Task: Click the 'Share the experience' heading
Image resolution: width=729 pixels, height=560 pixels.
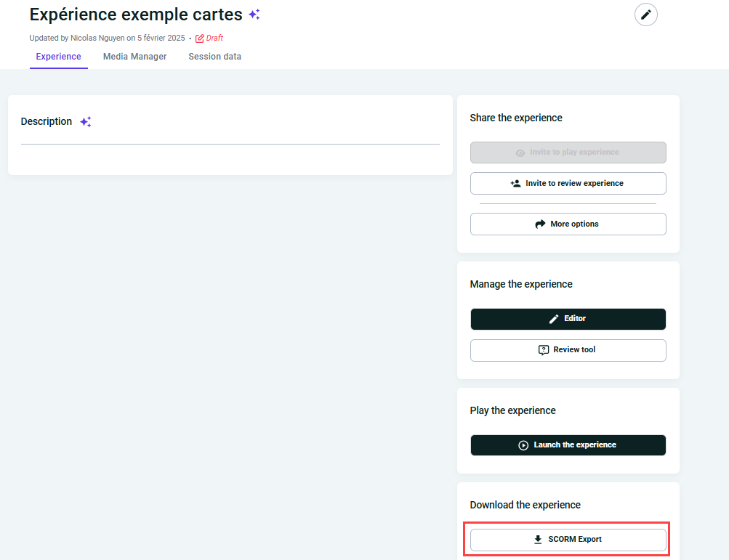Action: (516, 118)
